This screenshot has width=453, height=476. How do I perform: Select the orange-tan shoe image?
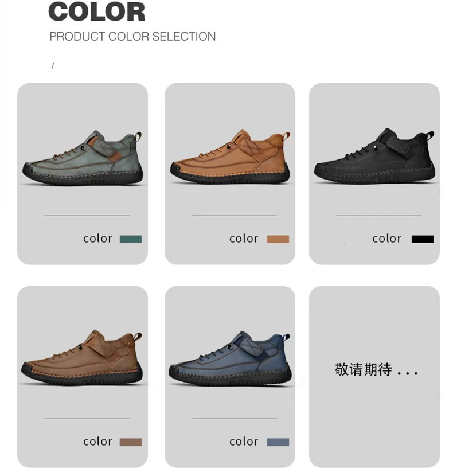point(230,157)
